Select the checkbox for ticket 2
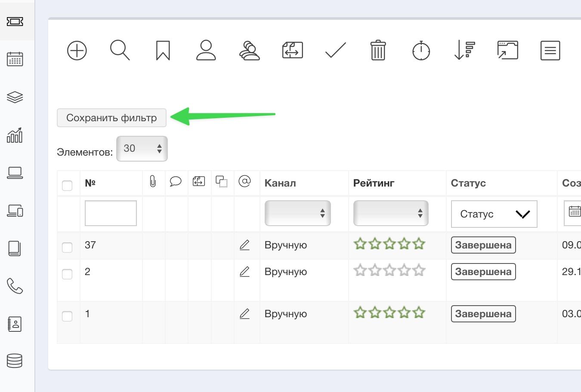581x392 pixels. pos(67,274)
